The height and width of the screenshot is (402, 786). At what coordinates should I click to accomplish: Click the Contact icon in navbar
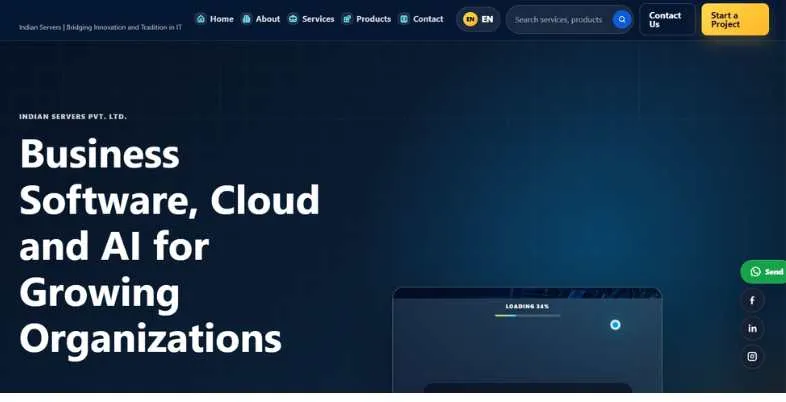click(404, 19)
